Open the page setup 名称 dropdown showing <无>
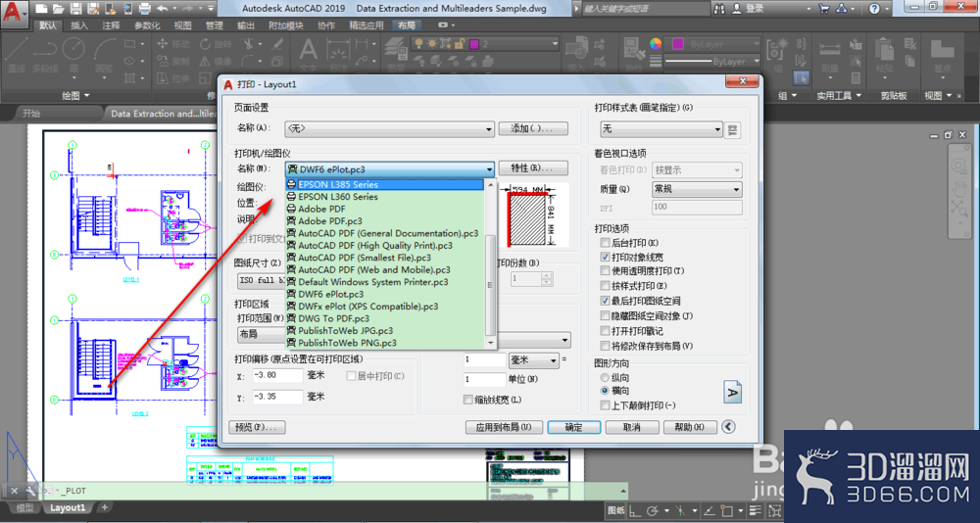Image resolution: width=980 pixels, height=523 pixels. (389, 128)
